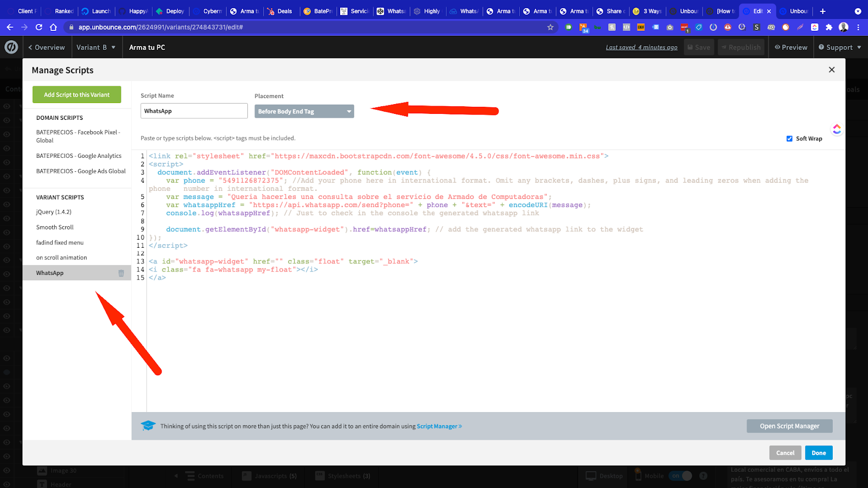The width and height of the screenshot is (868, 488).
Task: Click the phone number "5491126872375" in code
Action: [x=251, y=181]
